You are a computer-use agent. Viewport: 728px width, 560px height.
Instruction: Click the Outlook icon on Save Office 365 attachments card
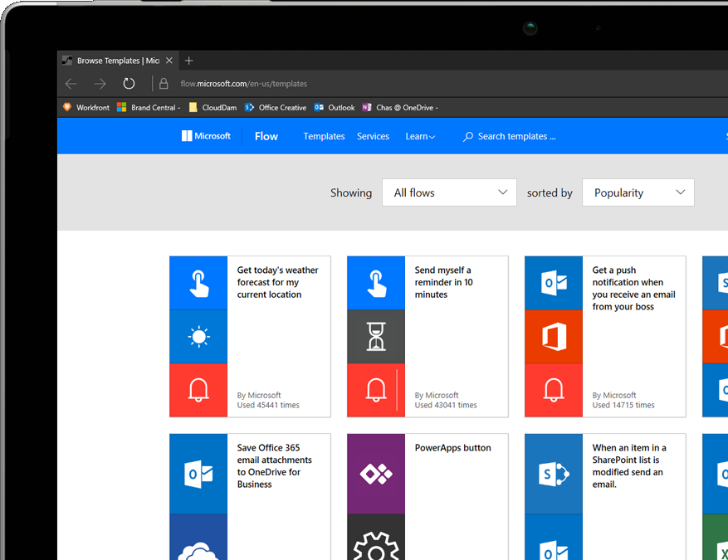point(198,474)
